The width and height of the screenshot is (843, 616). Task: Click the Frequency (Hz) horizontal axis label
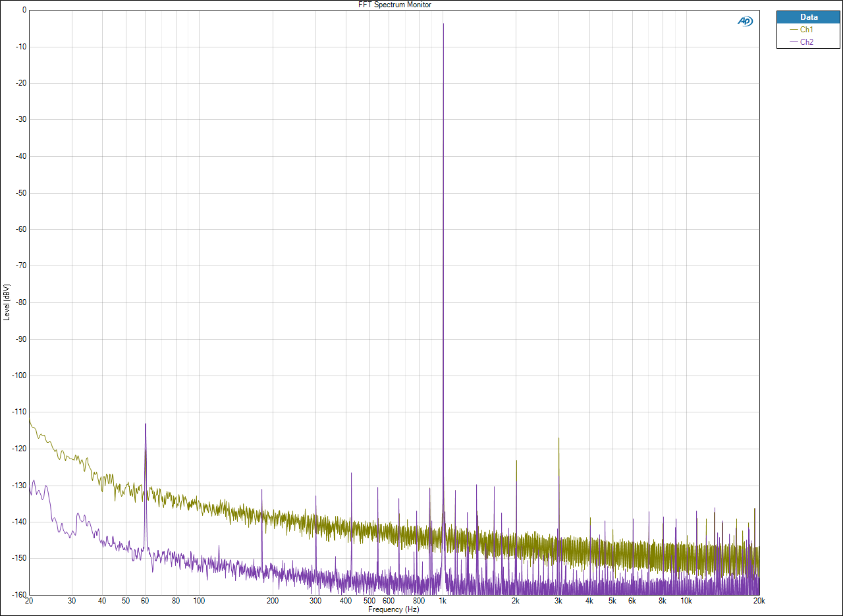(394, 609)
